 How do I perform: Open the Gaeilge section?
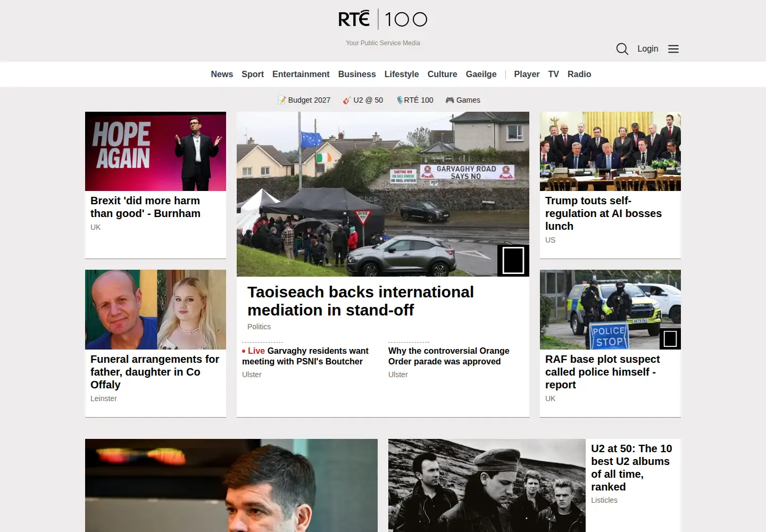click(x=481, y=74)
